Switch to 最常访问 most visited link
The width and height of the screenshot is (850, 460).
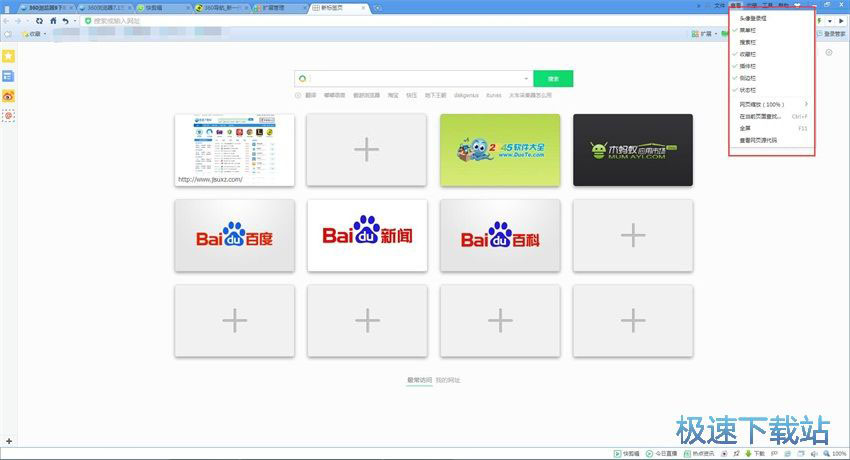tap(420, 380)
